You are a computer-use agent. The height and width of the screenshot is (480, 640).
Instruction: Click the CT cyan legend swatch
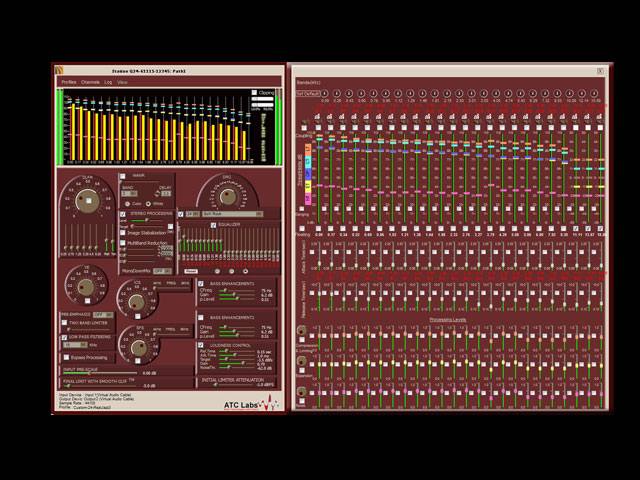click(308, 162)
